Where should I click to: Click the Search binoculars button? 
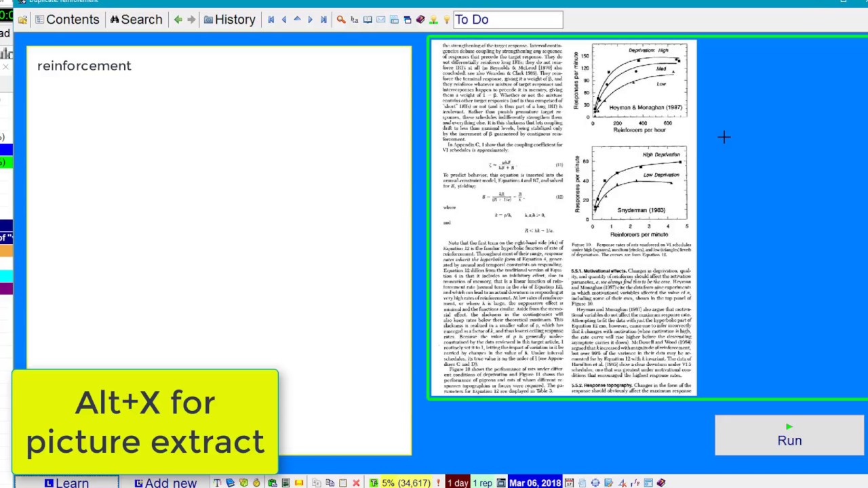tap(136, 20)
